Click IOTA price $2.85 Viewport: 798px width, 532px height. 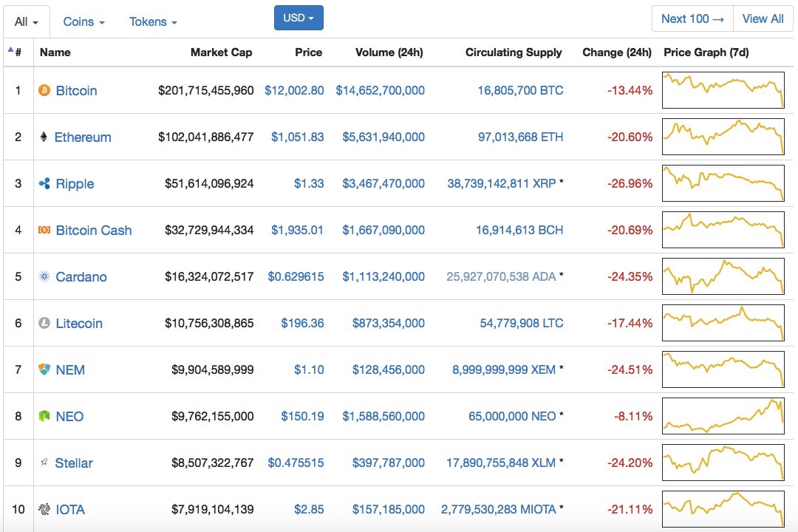309,509
